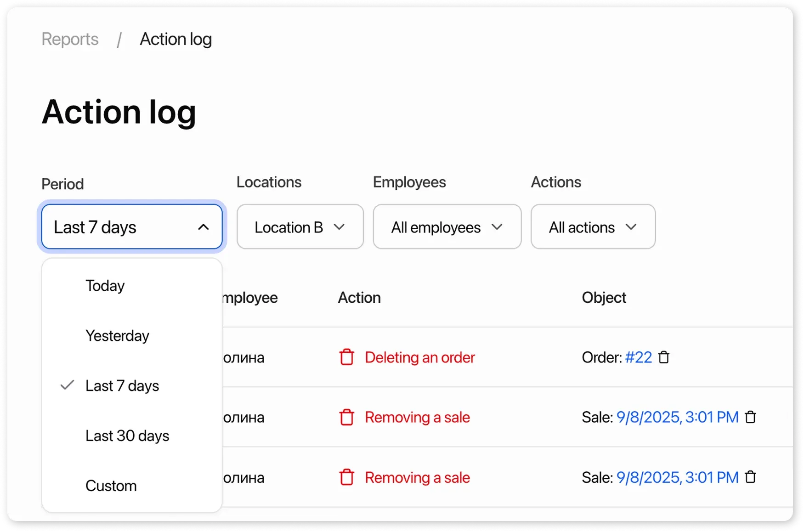Navigate to Reports via the breadcrumb
804x532 pixels.
(x=70, y=39)
